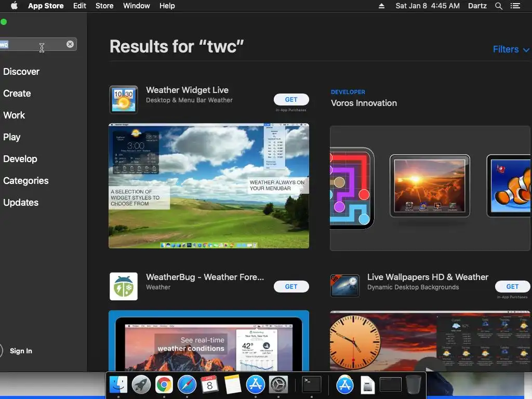Open the Dartz user menu
Screen dimensions: 532x399
click(477, 6)
